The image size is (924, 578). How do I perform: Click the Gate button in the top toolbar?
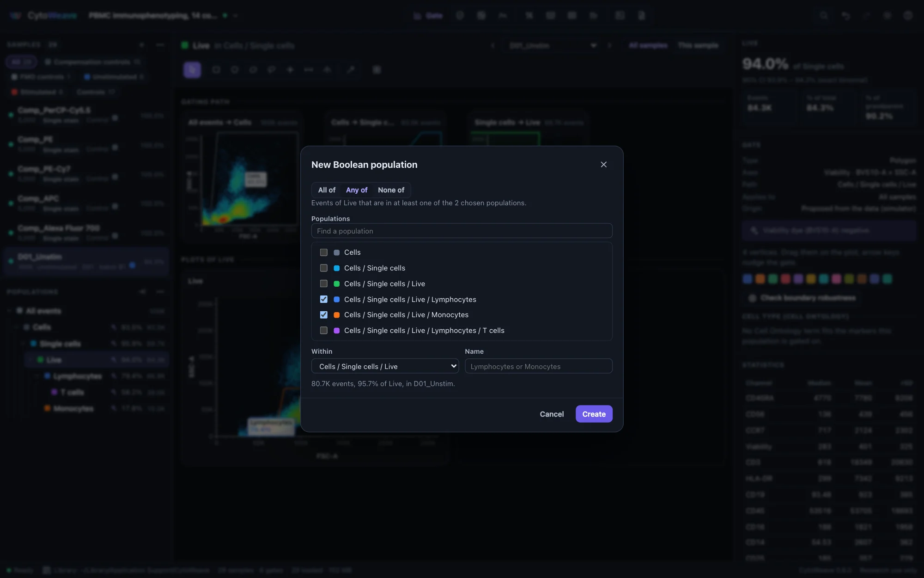coord(428,16)
